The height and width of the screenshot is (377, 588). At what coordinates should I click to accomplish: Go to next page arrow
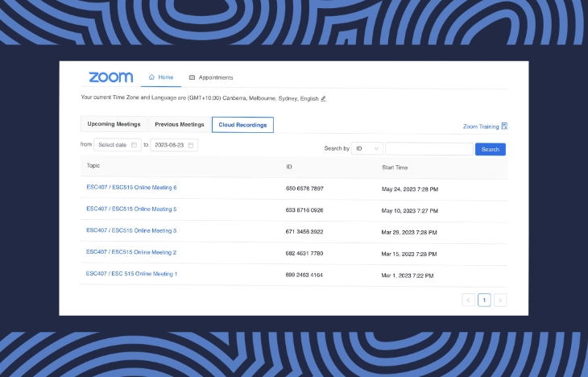[500, 300]
